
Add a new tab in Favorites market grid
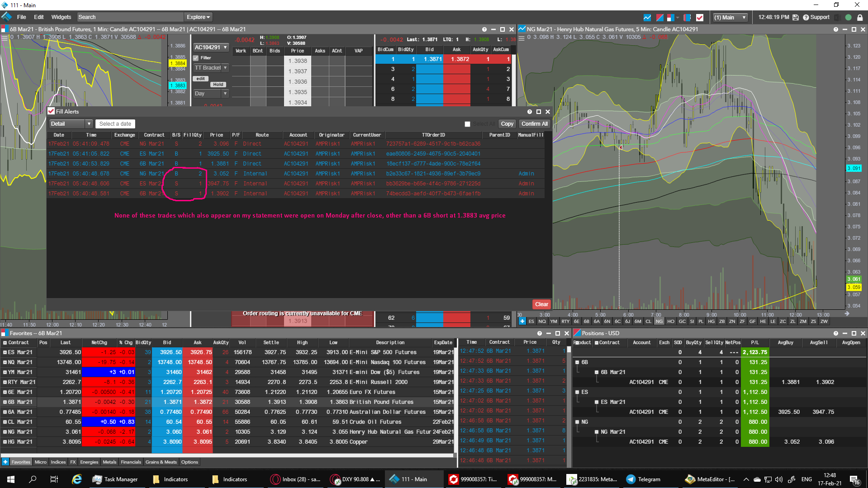(5, 462)
